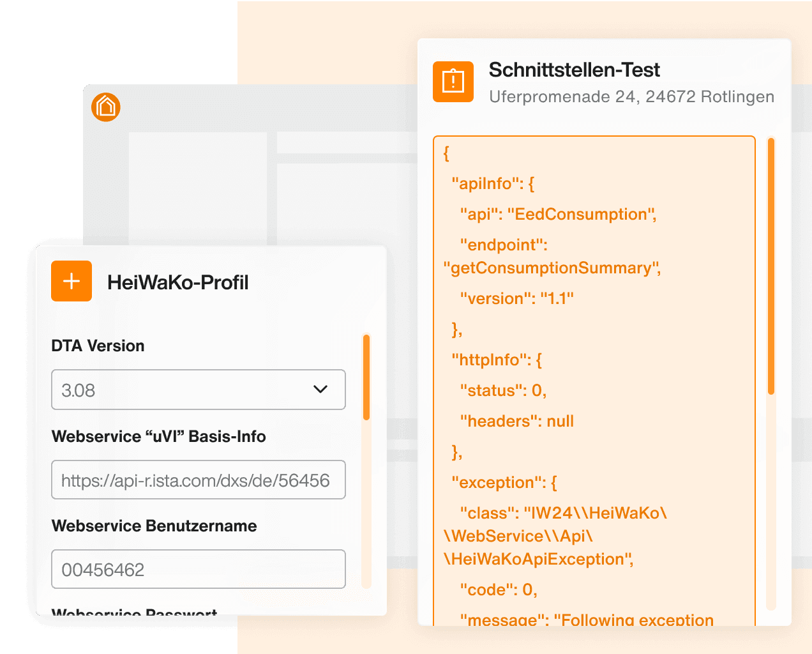Click the JSON response panel scrollbar thumb
This screenshot has height=654, width=812.
(x=771, y=266)
